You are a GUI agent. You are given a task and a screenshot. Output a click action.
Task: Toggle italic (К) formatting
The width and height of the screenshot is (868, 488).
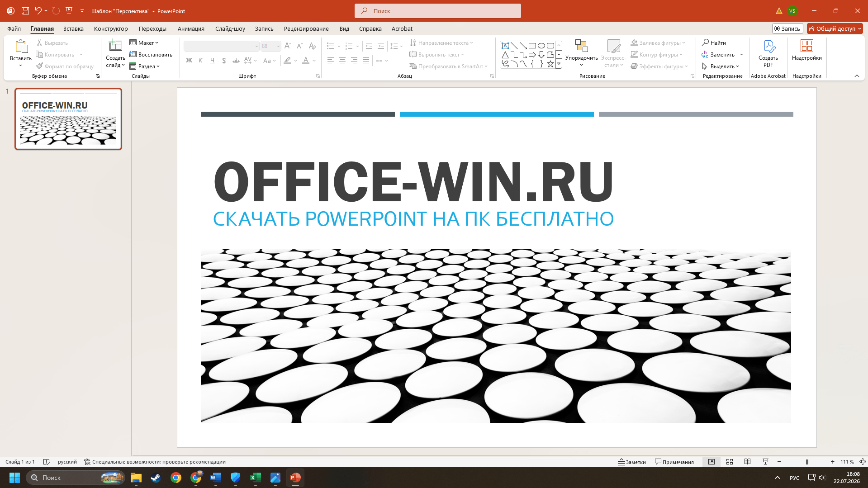[200, 61]
